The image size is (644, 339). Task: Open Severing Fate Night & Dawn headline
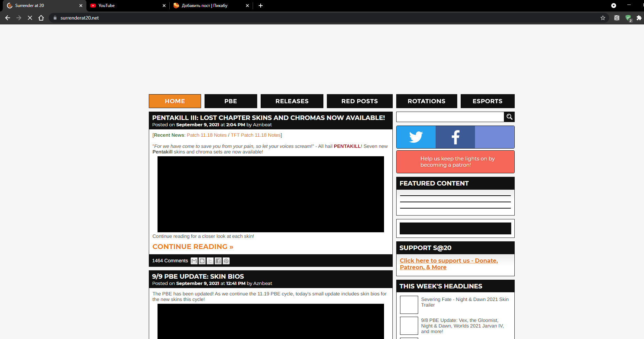(x=465, y=302)
